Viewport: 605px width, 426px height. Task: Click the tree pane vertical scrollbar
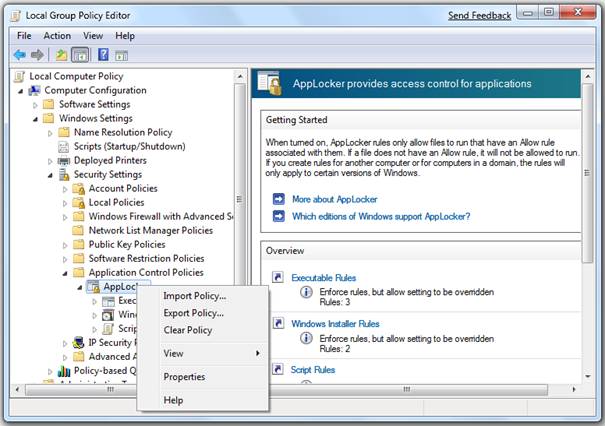[x=240, y=199]
